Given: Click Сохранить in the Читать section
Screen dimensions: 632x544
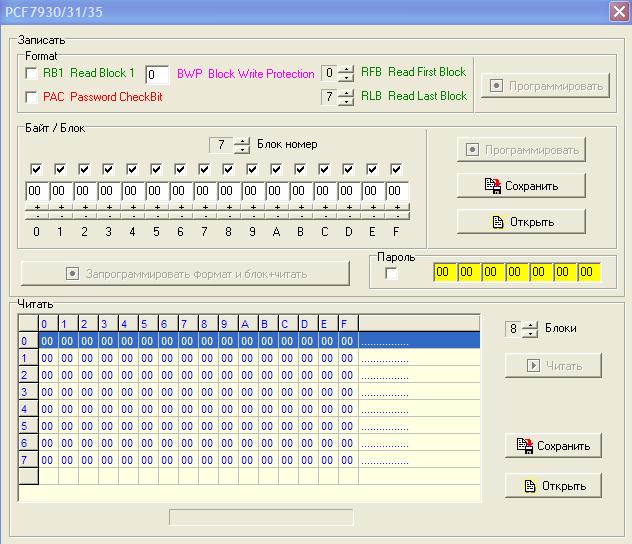Looking at the screenshot, I should [x=553, y=446].
